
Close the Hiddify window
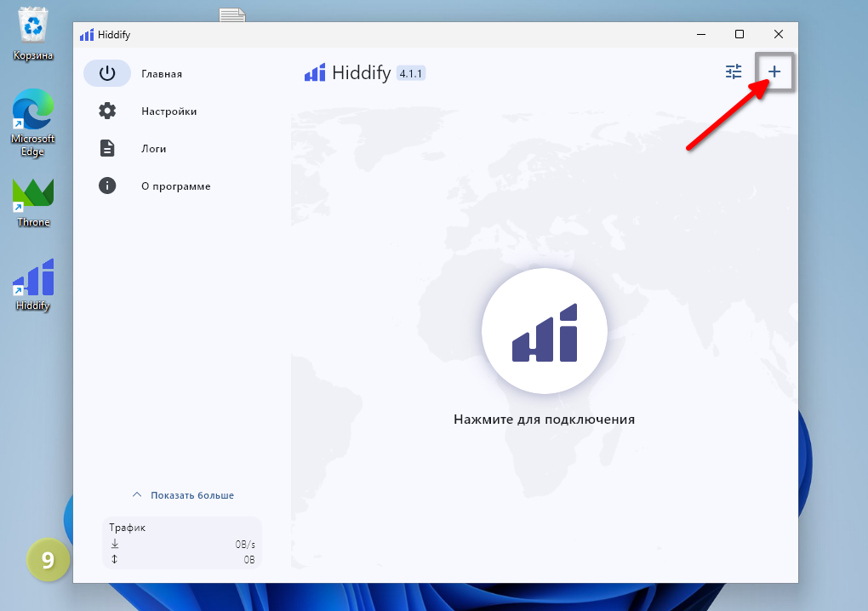click(x=779, y=34)
